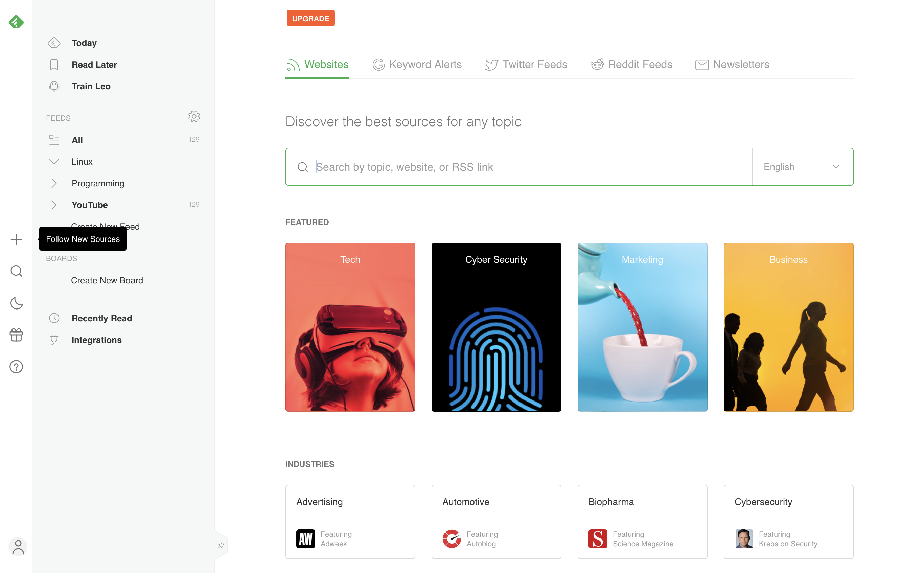This screenshot has width=924, height=573.
Task: Switch to the Newsletters tab
Action: [x=732, y=64]
